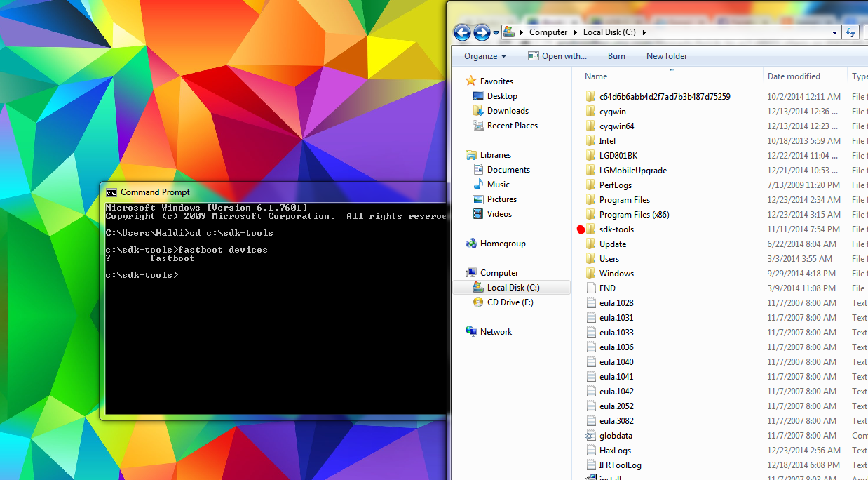868x480 pixels.
Task: Select the c64d6b6abb4d2f7ad7b3b487d75259 folder
Action: coord(665,97)
